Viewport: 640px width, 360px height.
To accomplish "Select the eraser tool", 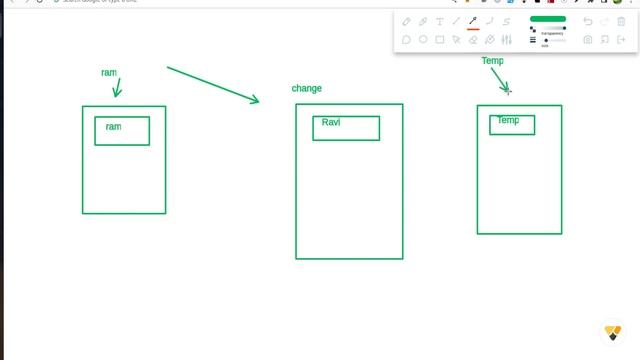I will tap(473, 40).
